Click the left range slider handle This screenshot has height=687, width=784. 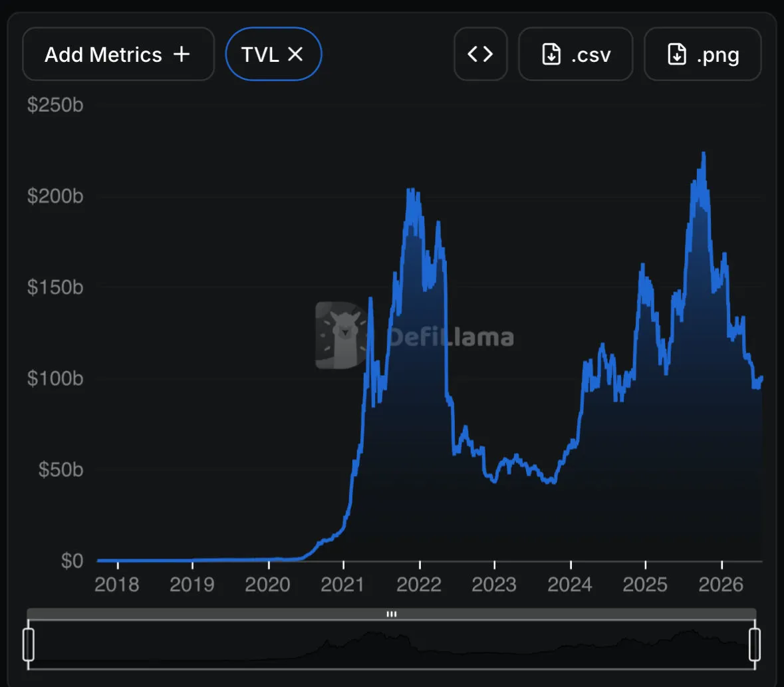pos(29,644)
